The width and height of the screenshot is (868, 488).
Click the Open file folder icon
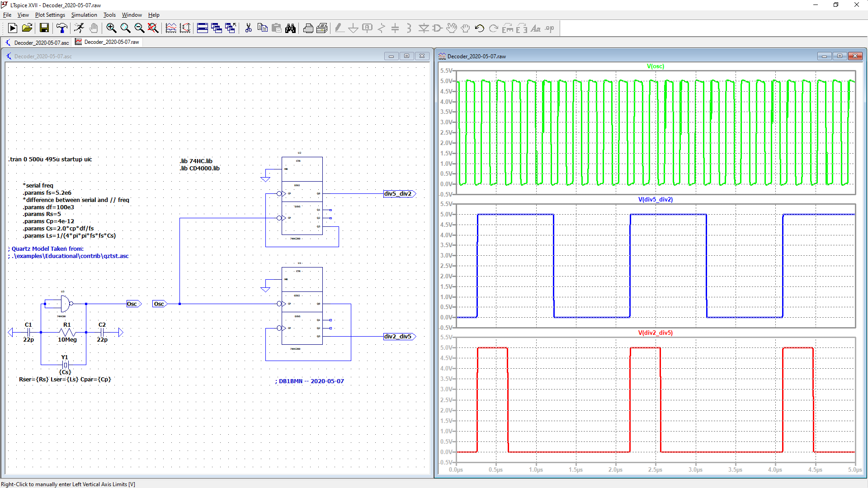(x=27, y=28)
